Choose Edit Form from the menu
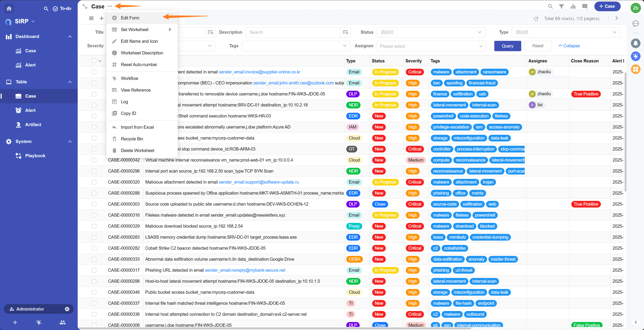Viewport: 644px width, 330px height. [130, 18]
